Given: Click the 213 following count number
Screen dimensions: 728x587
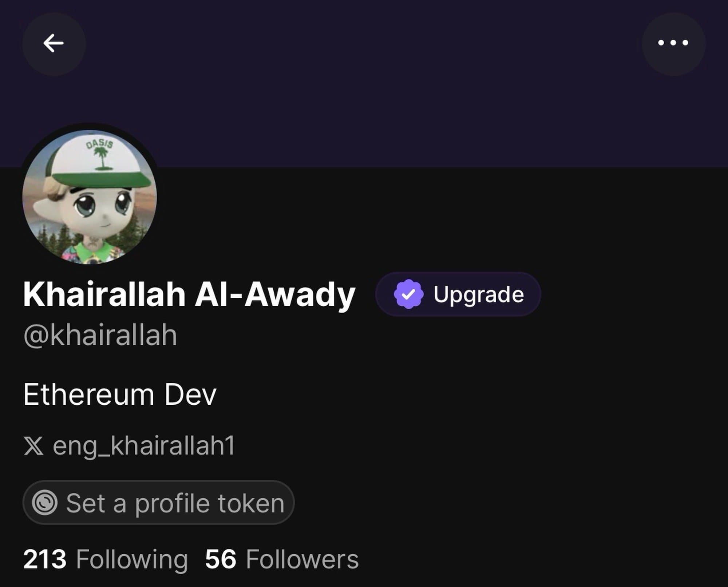Looking at the screenshot, I should [45, 559].
